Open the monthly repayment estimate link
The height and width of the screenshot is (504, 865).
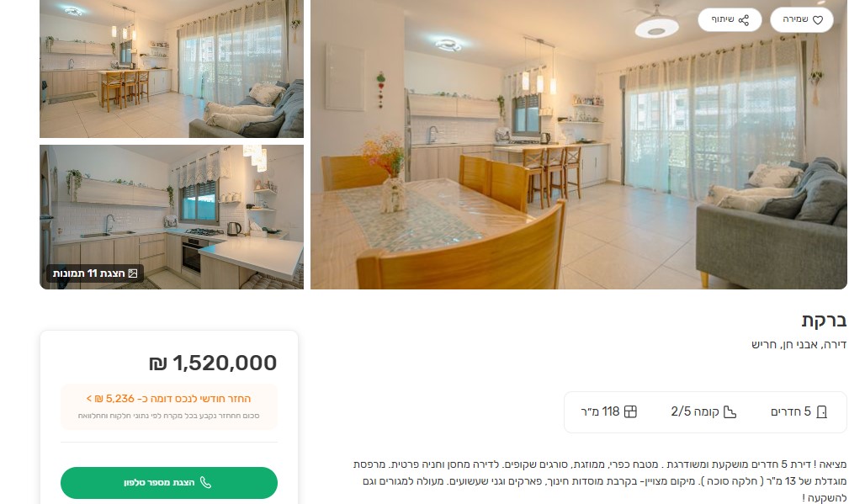tap(169, 399)
